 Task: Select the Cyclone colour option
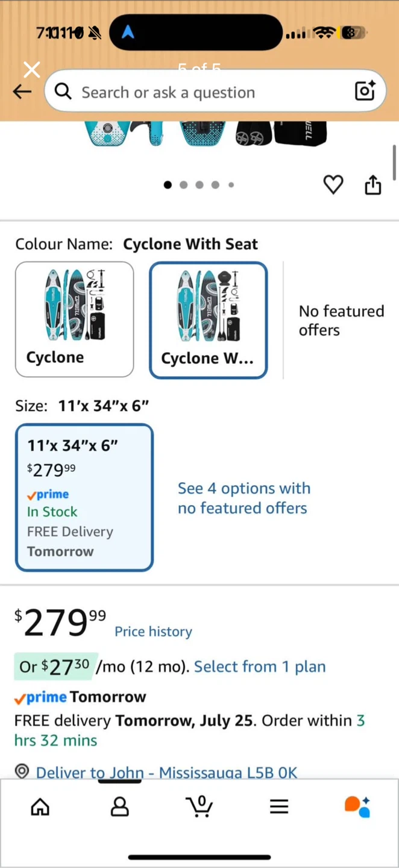75,319
